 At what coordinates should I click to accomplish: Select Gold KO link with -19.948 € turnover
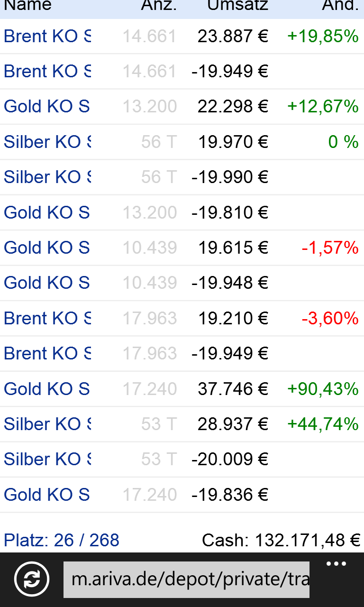[46, 283]
